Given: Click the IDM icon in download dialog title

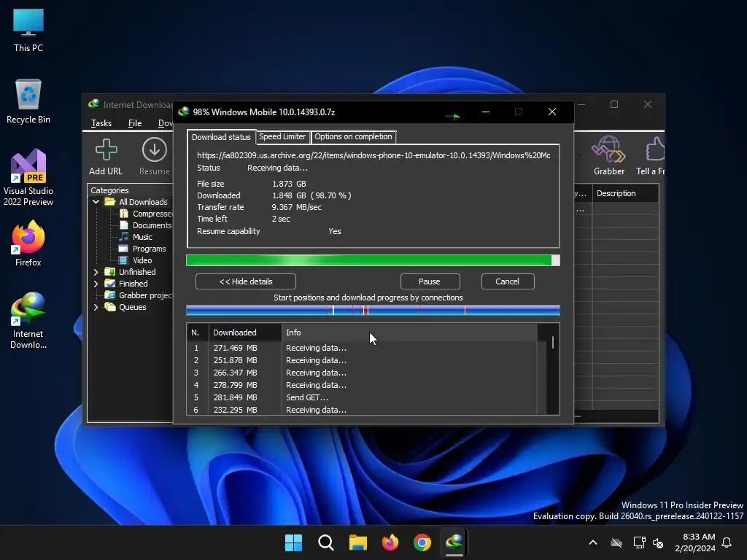Looking at the screenshot, I should (183, 112).
